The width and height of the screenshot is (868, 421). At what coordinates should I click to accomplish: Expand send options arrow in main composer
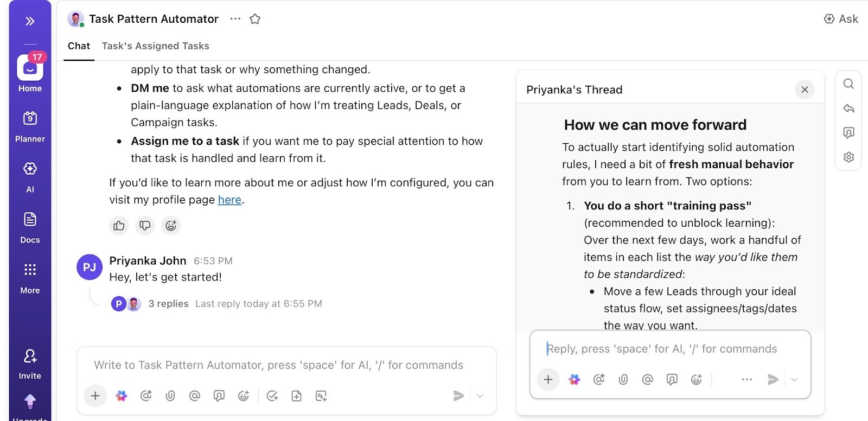(480, 396)
